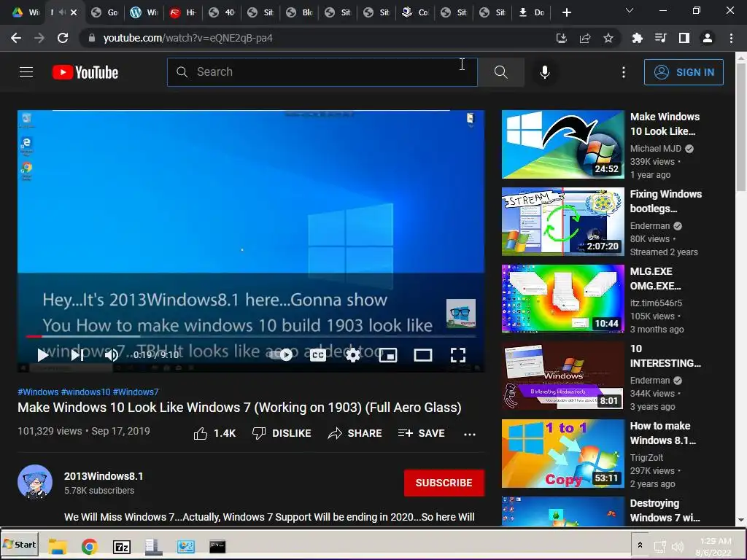Viewport: 747px width, 560px height.
Task: Open the 2013Windows8.1 channel name link
Action: pyautogui.click(x=104, y=476)
